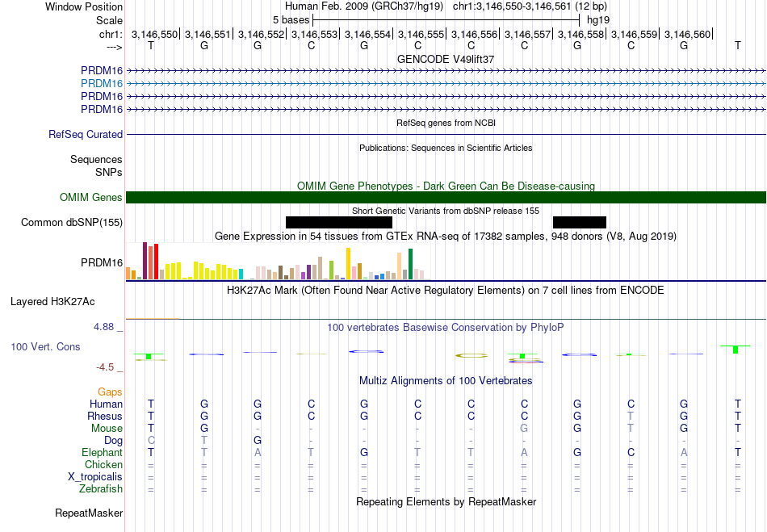Click the Dog alignment row label
The image size is (767, 532).
click(114, 441)
